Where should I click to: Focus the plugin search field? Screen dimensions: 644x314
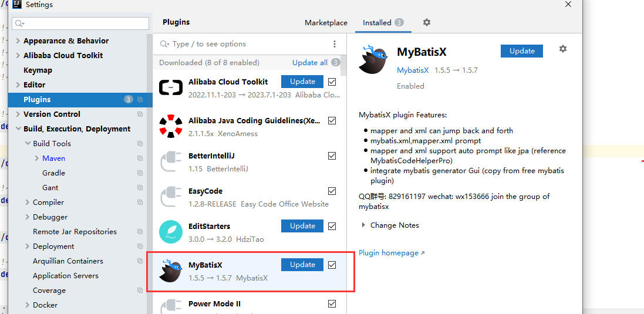click(x=244, y=44)
